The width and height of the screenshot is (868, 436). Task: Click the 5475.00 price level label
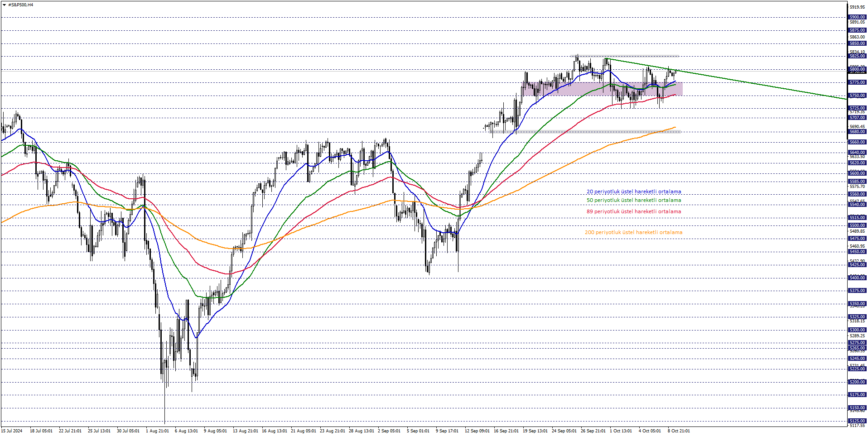[x=857, y=239]
